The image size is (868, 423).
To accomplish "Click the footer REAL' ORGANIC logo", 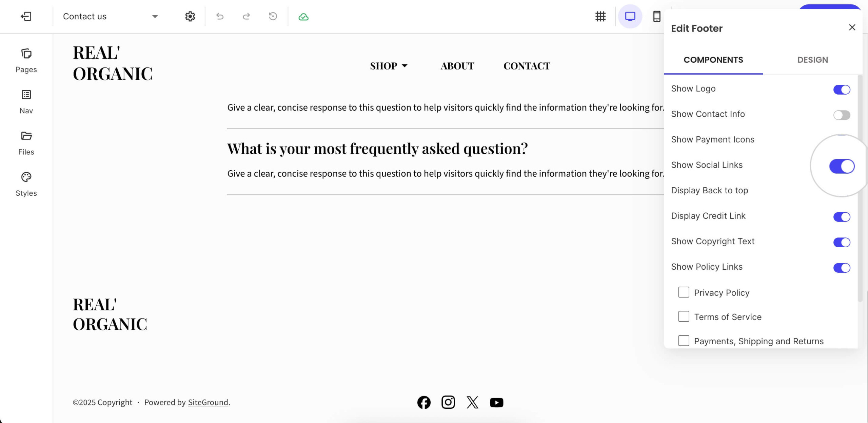I will point(110,314).
